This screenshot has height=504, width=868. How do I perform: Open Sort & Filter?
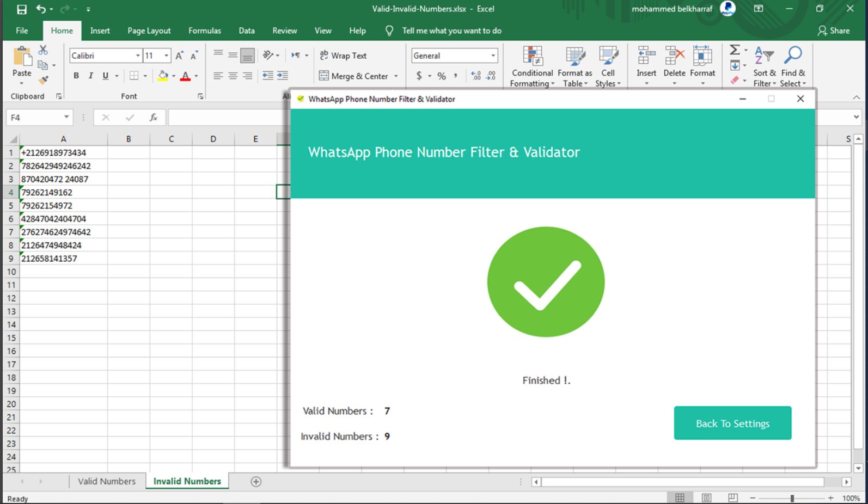(765, 66)
